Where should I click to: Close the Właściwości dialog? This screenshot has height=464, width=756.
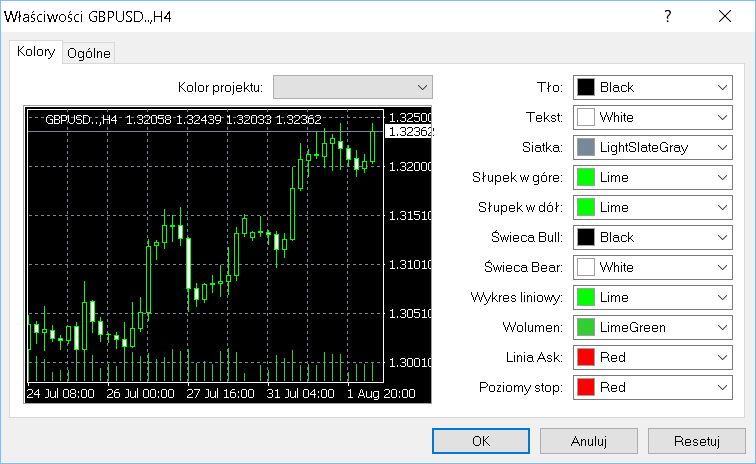click(725, 16)
